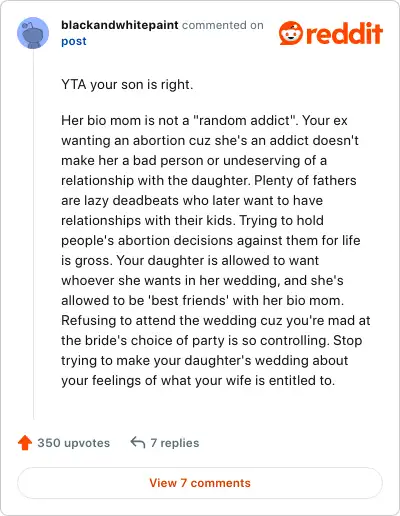Collapse the comment via the vertical thread line
Viewport: 400px width, 516px height.
point(33,235)
